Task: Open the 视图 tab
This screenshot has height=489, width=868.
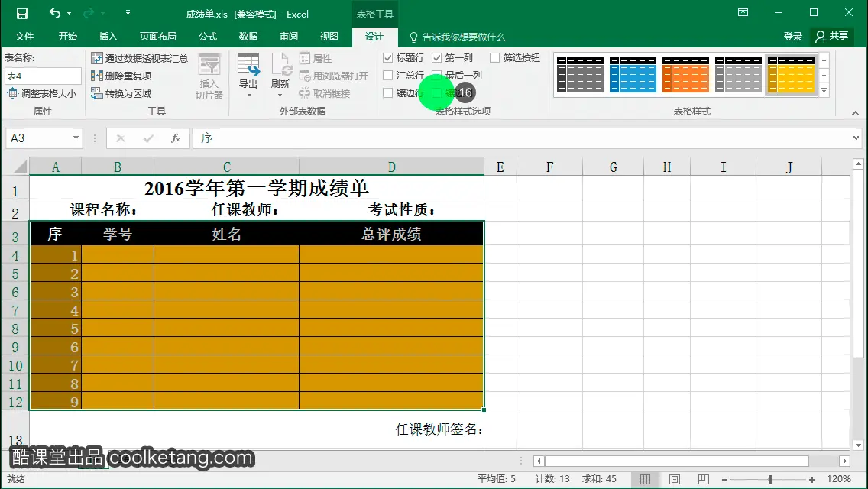Action: click(329, 37)
